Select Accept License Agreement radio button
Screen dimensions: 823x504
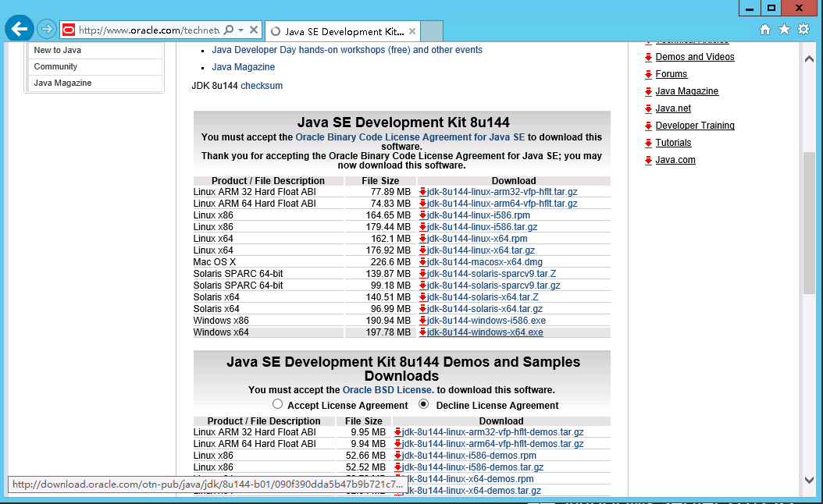278,404
